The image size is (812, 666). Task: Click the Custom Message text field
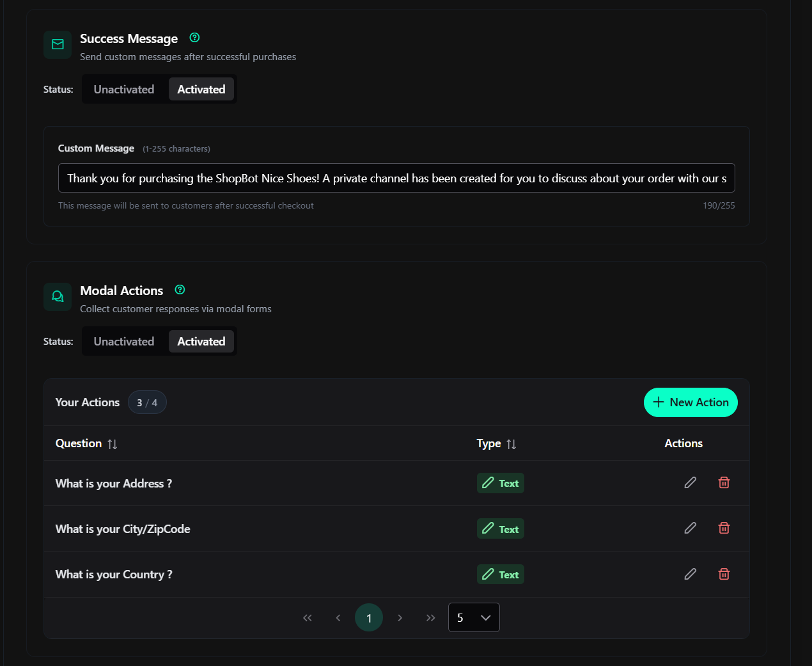396,178
